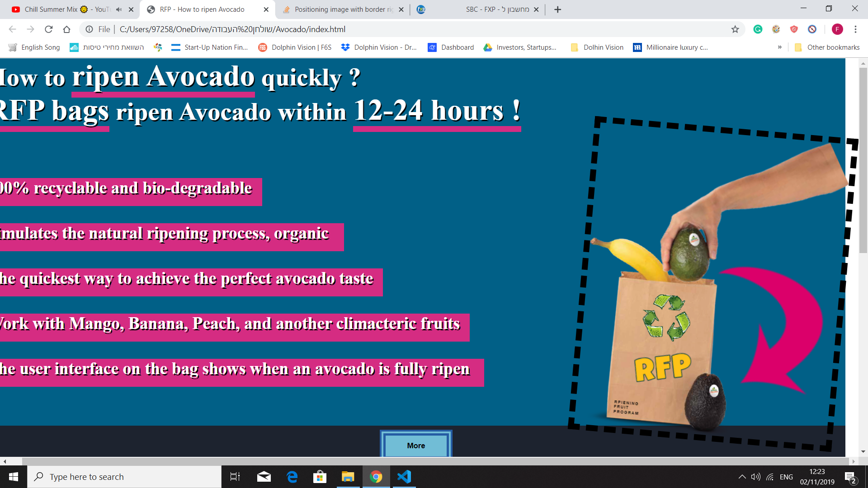The height and width of the screenshot is (488, 868).
Task: Mute the Chill Summer Mix tab audio
Action: click(x=118, y=9)
